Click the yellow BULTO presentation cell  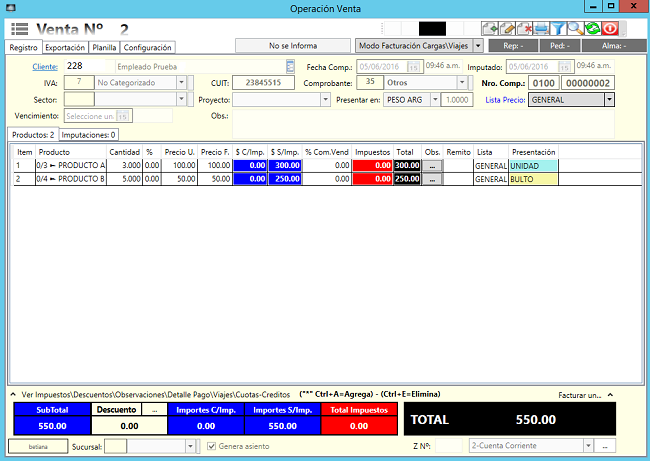pos(534,179)
